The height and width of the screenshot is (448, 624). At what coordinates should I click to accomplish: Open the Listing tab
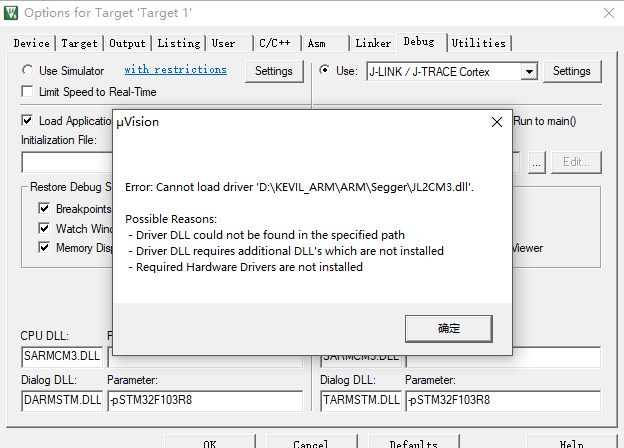click(x=178, y=43)
